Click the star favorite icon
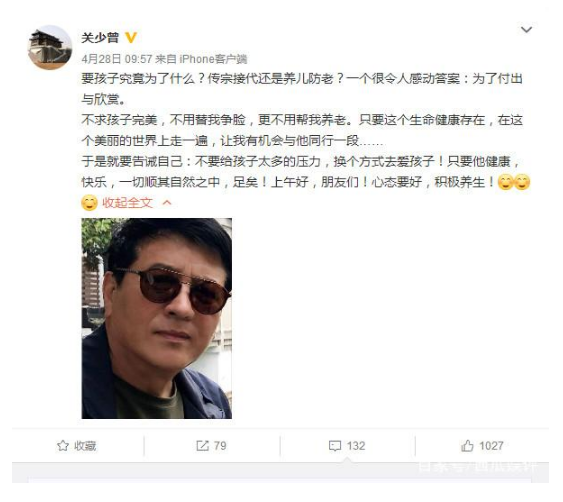Viewport: 563px width, 502px height. pyautogui.click(x=63, y=446)
